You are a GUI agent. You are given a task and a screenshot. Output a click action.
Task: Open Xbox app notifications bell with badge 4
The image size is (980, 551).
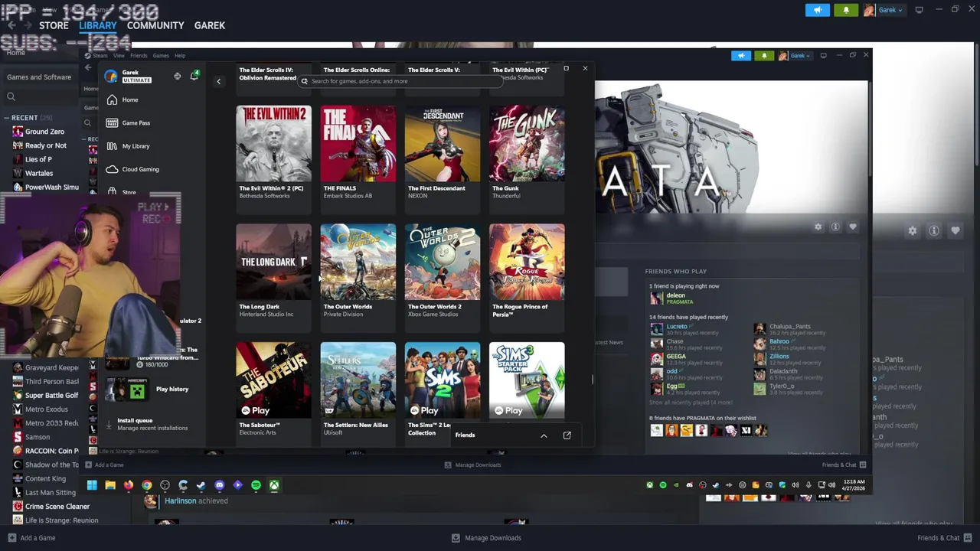(x=194, y=76)
